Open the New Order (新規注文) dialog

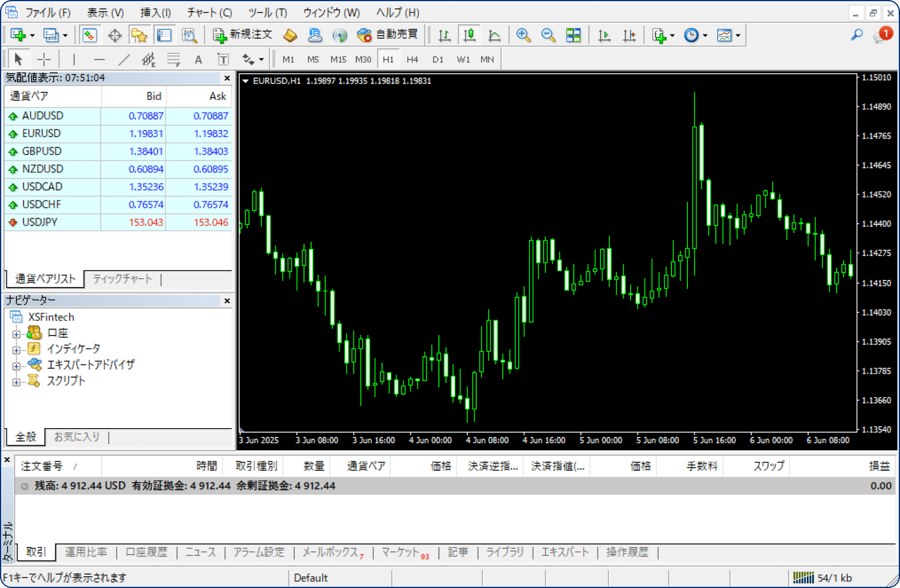click(x=243, y=35)
